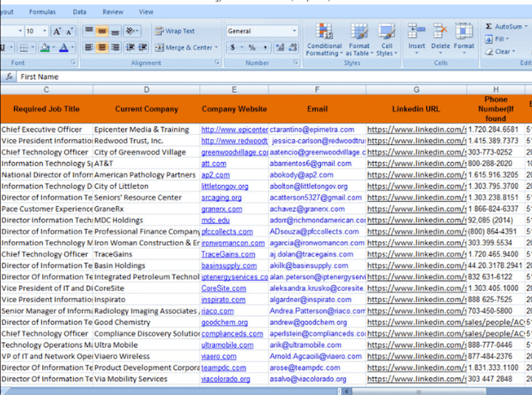Click the formula bar showing First Name
The width and height of the screenshot is (532, 395).
[x=274, y=77]
